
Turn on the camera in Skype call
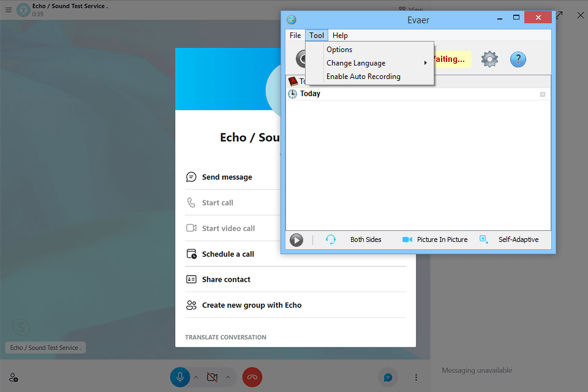pyautogui.click(x=213, y=377)
